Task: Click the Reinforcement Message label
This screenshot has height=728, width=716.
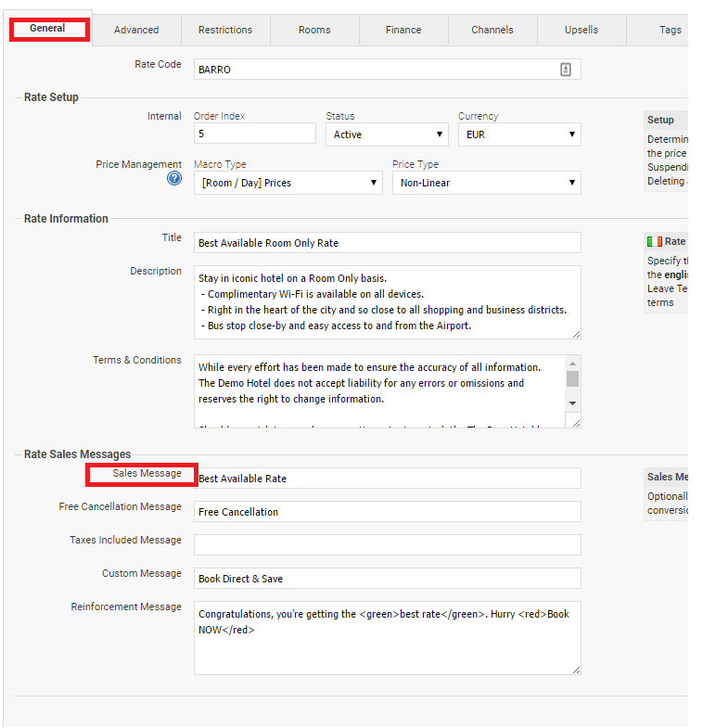Action: tap(126, 607)
